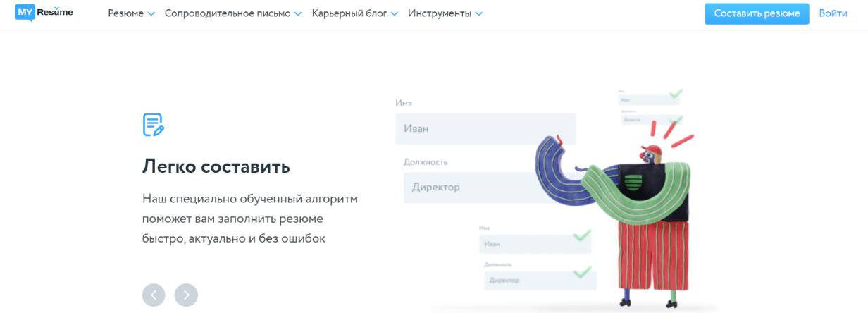Click the text 'быстро, актуально и без ошибок'

point(234,238)
